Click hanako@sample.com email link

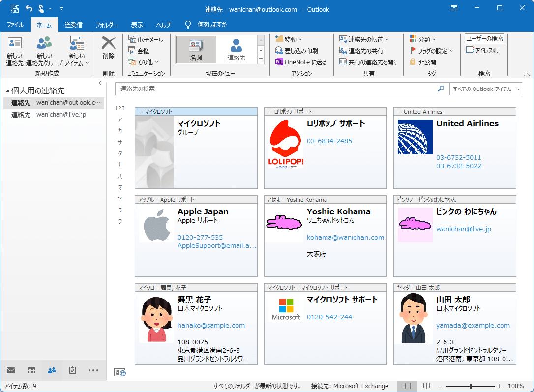point(211,325)
